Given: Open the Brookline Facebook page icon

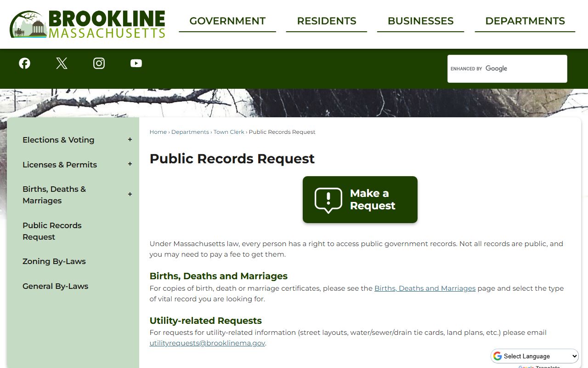Looking at the screenshot, I should coord(25,63).
